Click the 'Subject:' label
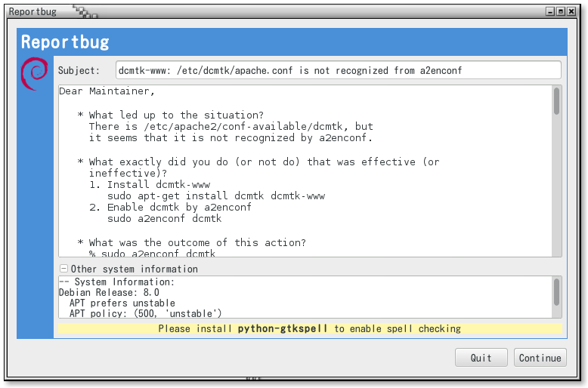588x388 pixels. pos(79,70)
